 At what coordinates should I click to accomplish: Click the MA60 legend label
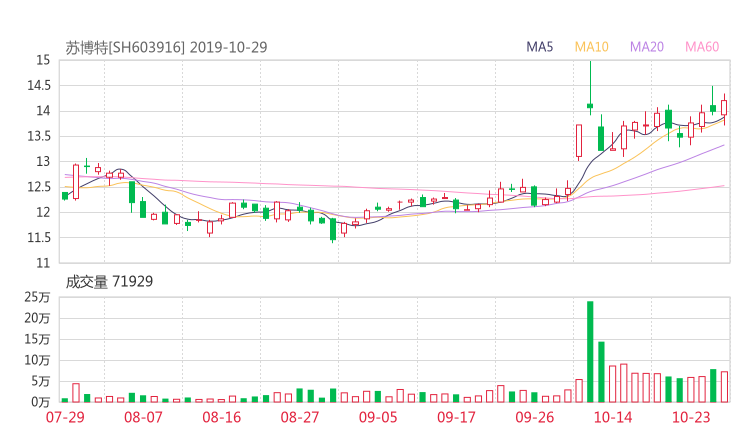[x=702, y=47]
